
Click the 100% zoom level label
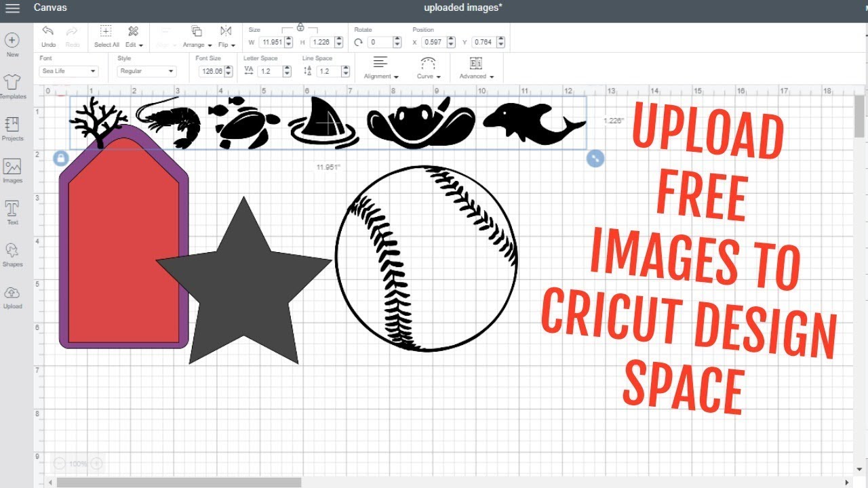click(78, 464)
